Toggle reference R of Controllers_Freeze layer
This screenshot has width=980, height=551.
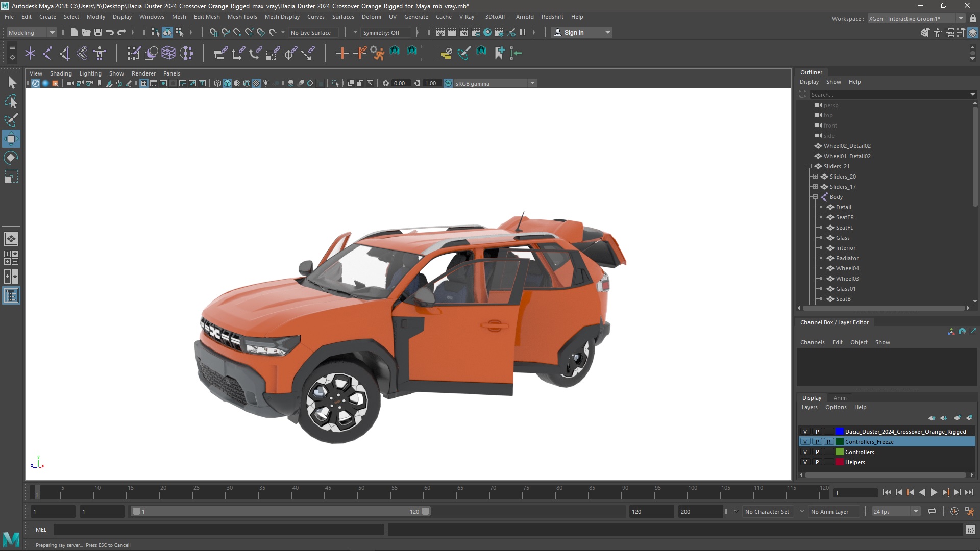[x=828, y=442]
